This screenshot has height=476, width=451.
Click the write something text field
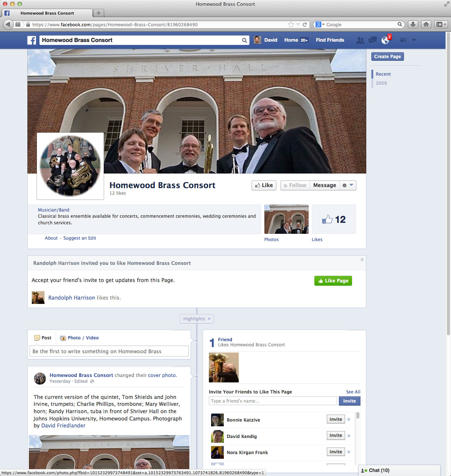click(109, 351)
